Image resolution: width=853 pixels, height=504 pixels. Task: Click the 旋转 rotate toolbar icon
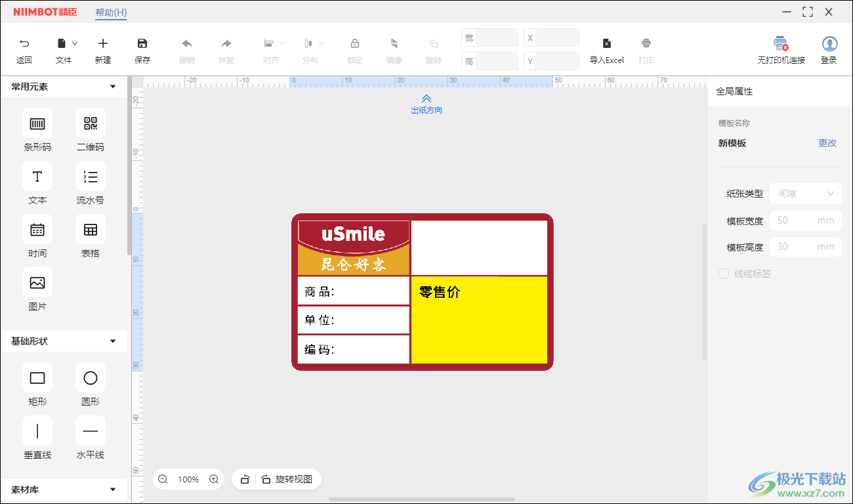coord(434,43)
